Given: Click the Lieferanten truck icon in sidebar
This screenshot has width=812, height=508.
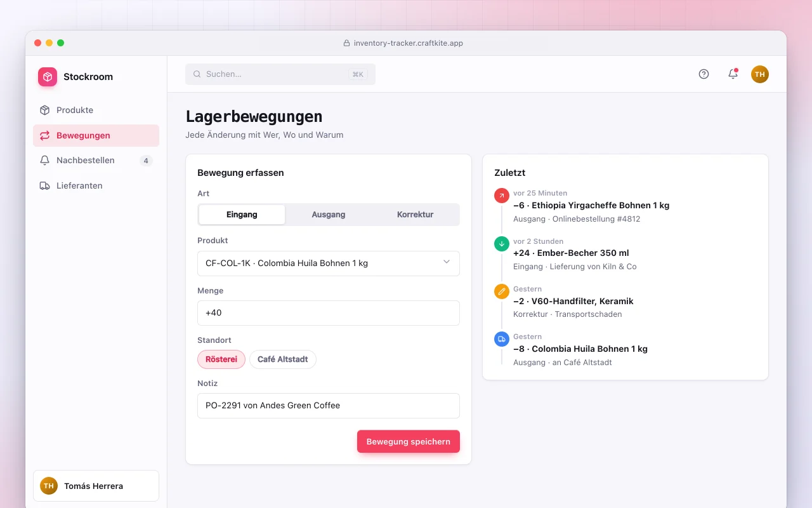Looking at the screenshot, I should click(x=44, y=186).
